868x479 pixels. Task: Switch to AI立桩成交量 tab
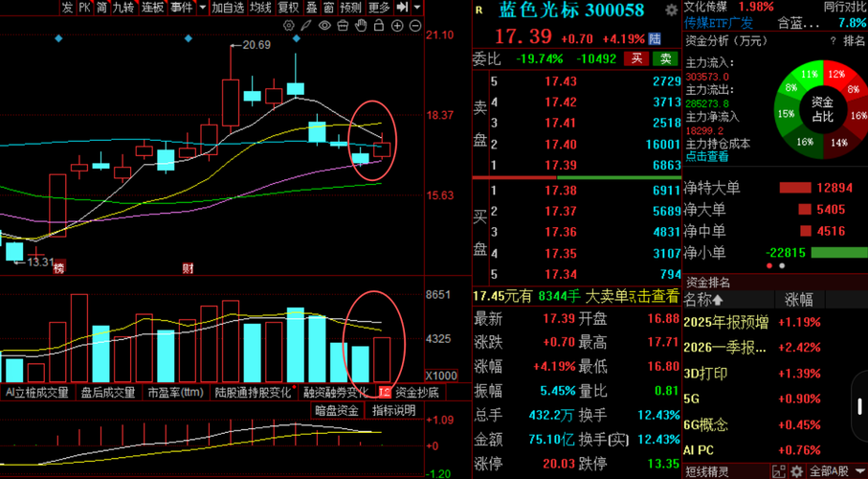point(37,393)
